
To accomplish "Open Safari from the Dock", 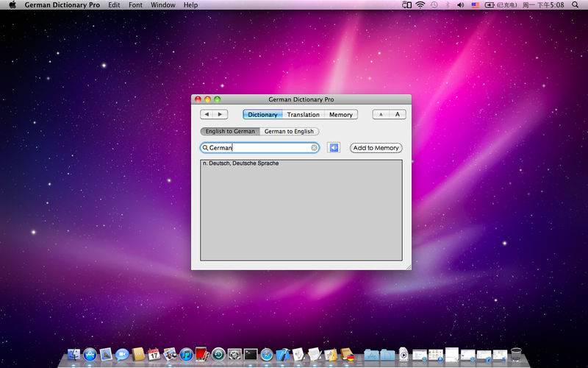I will [267, 354].
